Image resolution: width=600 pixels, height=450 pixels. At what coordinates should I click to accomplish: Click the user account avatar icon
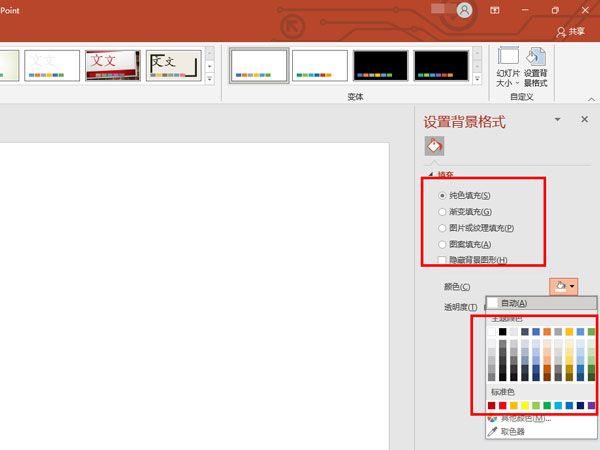click(x=464, y=10)
